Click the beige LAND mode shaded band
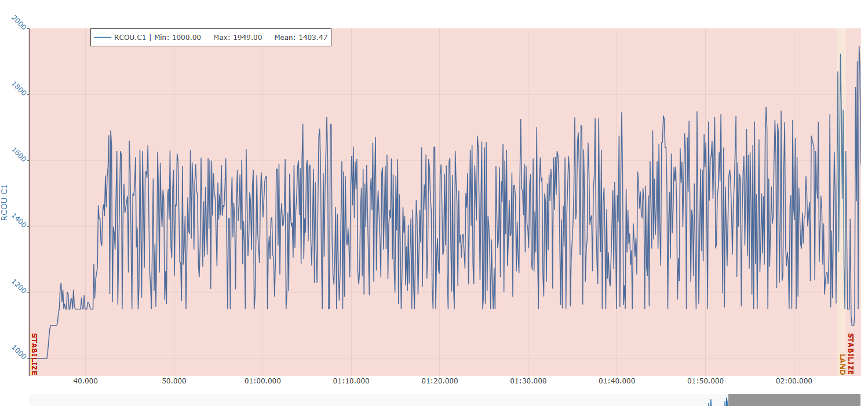This screenshot has width=868, height=406. [x=841, y=202]
